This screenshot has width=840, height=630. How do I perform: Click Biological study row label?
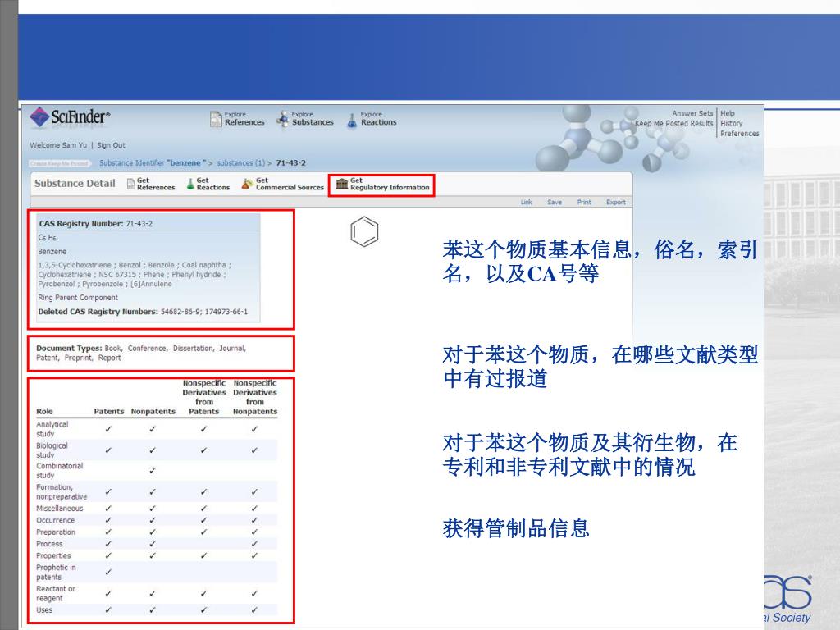click(x=52, y=450)
